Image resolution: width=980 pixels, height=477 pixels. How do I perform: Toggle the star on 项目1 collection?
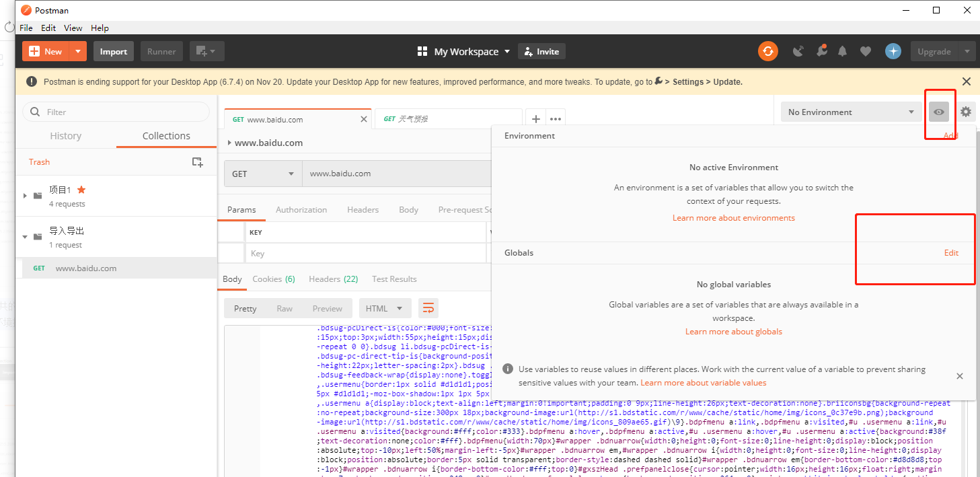point(81,190)
